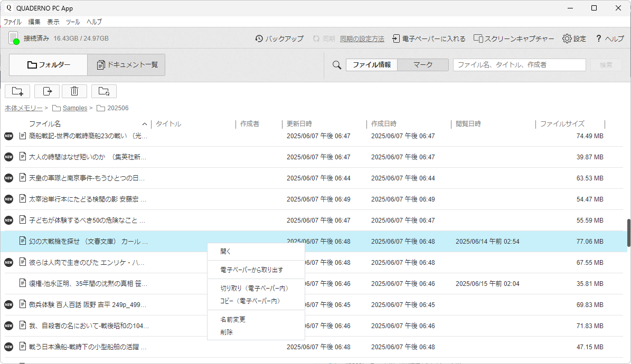Screen dimensions: 631x364
Task: Open ヘルプ in the top toolbar
Action: pyautogui.click(x=610, y=39)
